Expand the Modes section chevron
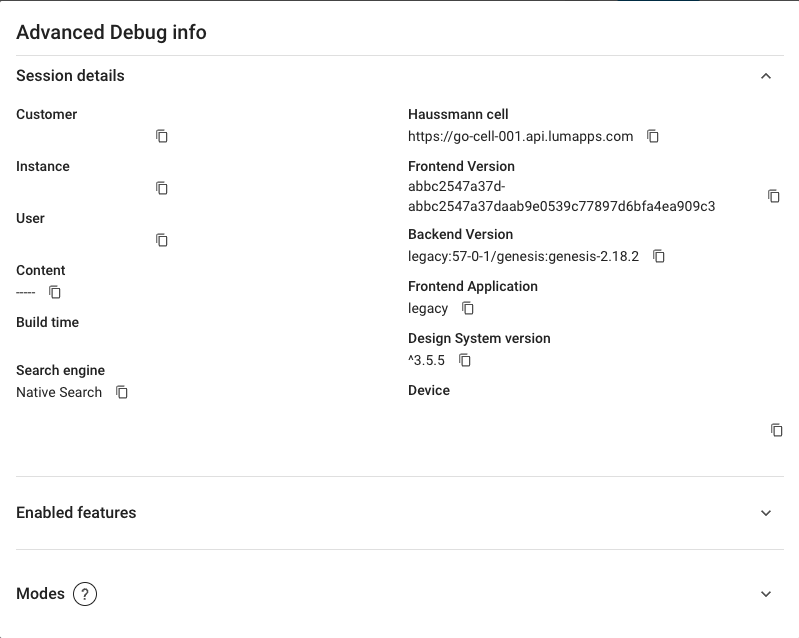Image resolution: width=799 pixels, height=638 pixels. click(766, 594)
